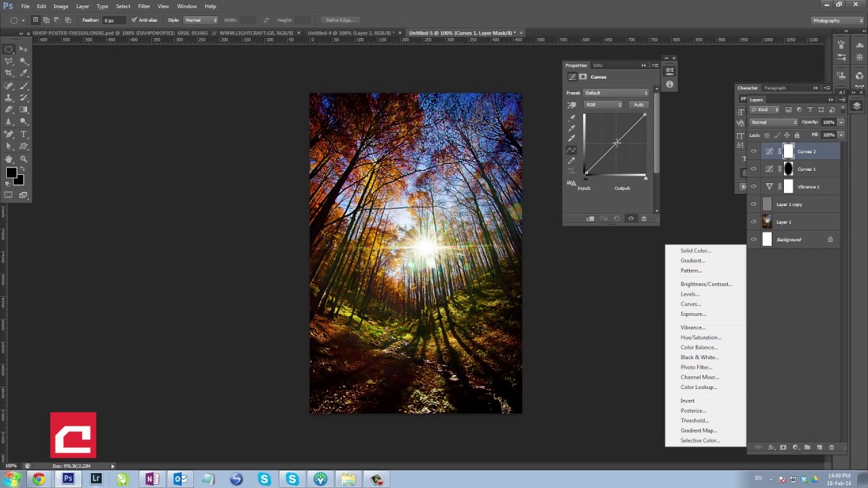Screen dimensions: 868x488
Task: Toggle visibility of Vibrance 1 layer
Action: pos(753,187)
